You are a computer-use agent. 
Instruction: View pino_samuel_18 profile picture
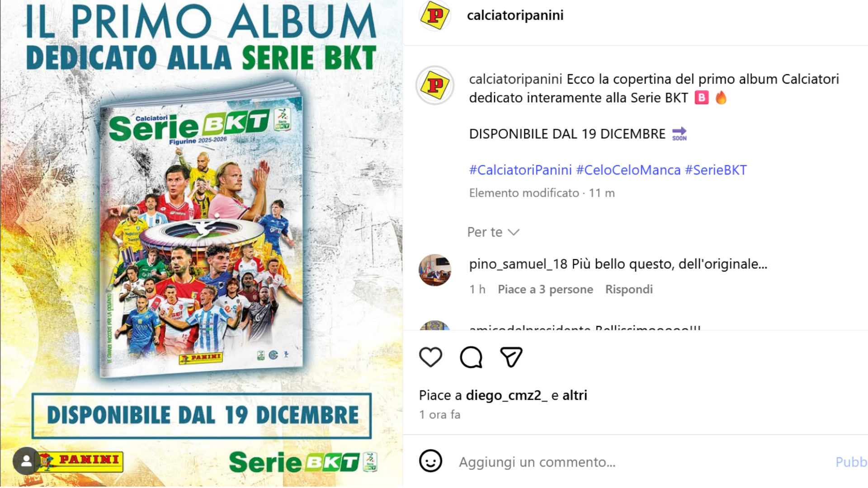tap(435, 270)
